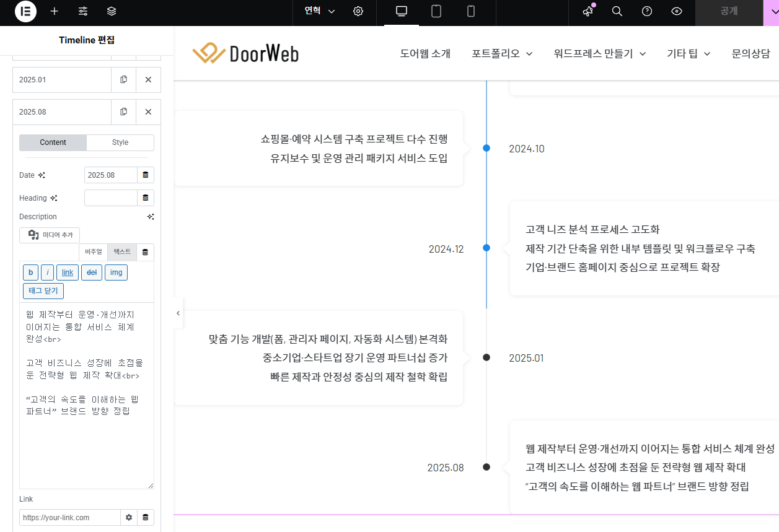This screenshot has height=532, width=779.
Task: Open the Structure layers icon
Action: click(112, 12)
